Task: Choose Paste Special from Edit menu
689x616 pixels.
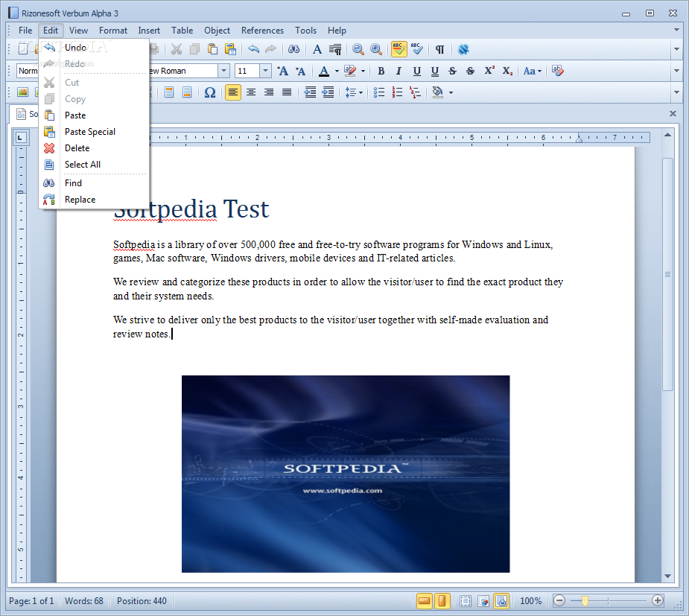Action: pos(94,132)
